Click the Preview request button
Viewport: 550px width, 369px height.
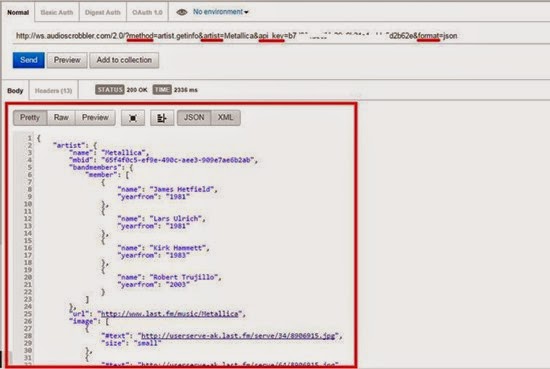67,60
